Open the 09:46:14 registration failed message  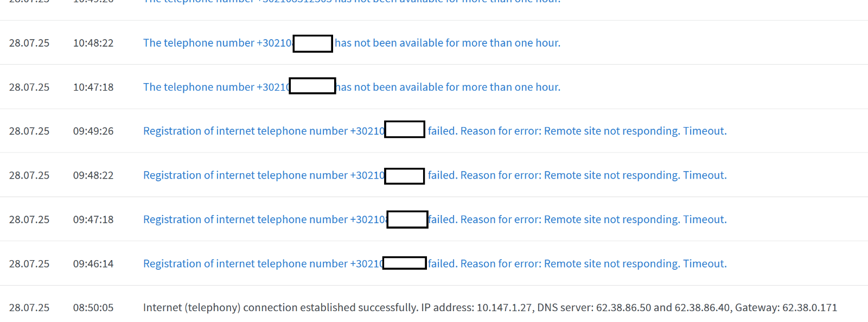click(x=435, y=264)
